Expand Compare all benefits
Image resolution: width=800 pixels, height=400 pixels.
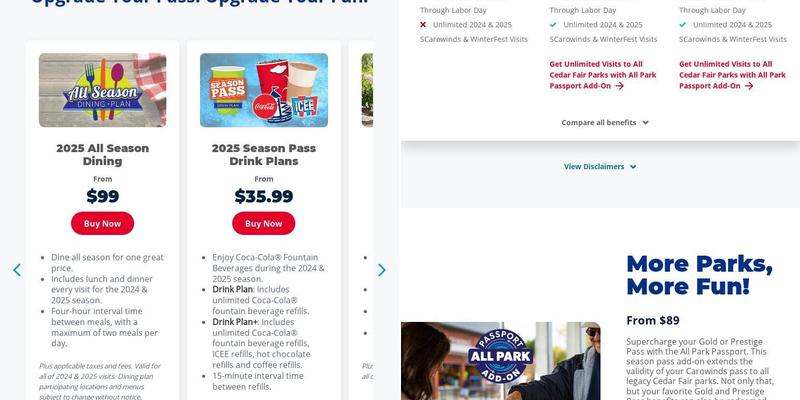605,122
